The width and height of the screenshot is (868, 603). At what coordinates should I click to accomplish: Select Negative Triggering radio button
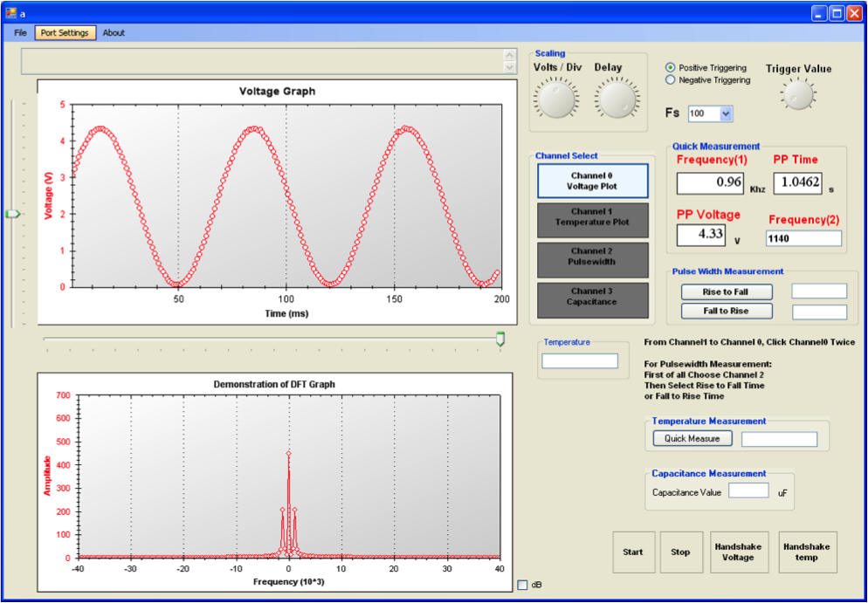coord(671,80)
